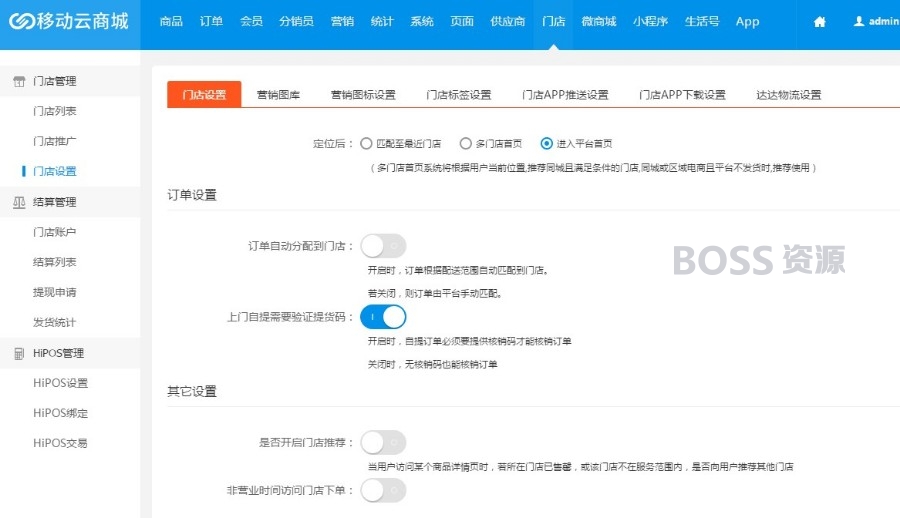900x518 pixels.
Task: Open the 会员 top menu
Action: tap(251, 21)
